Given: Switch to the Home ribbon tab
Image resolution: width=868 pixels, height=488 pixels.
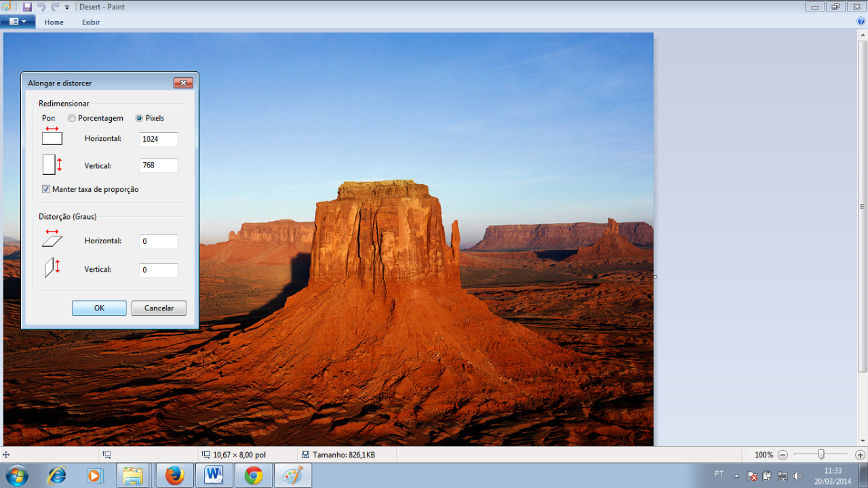Looking at the screenshot, I should tap(54, 22).
